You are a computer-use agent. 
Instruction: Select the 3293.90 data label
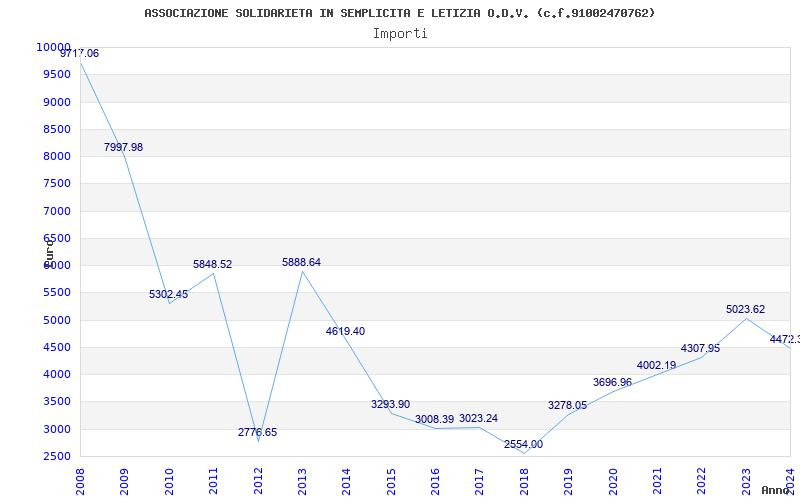(x=390, y=404)
